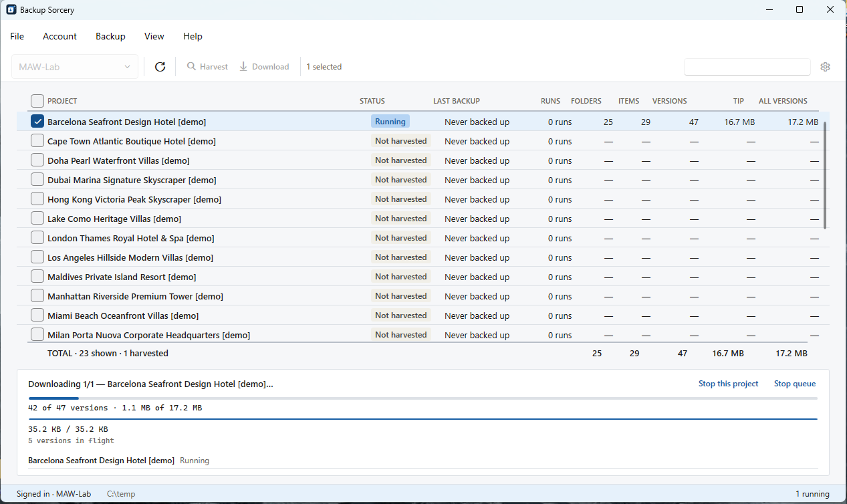Click the 16.7 MB tip size for Barcelona
Image resolution: width=847 pixels, height=504 pixels.
(x=739, y=122)
